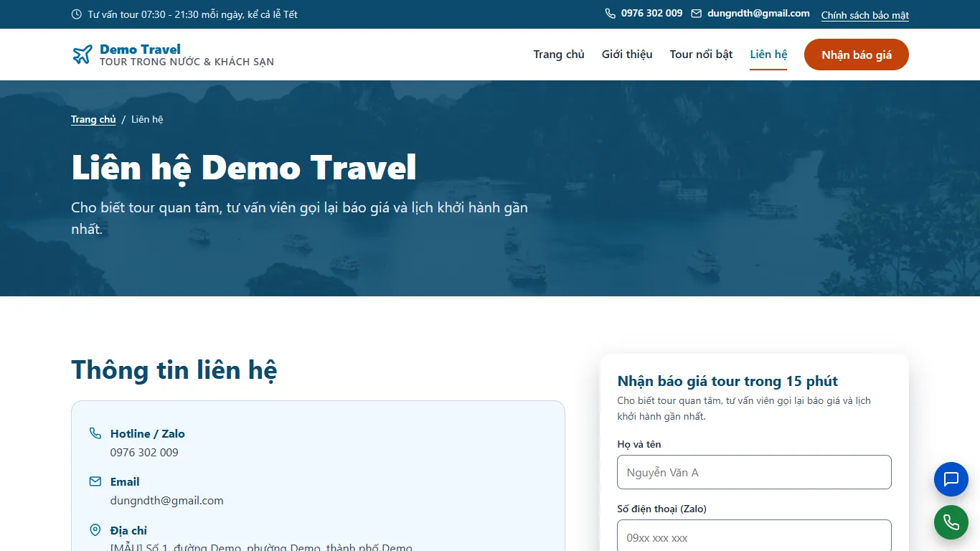Go to Trang chủ in navigation

pos(559,55)
